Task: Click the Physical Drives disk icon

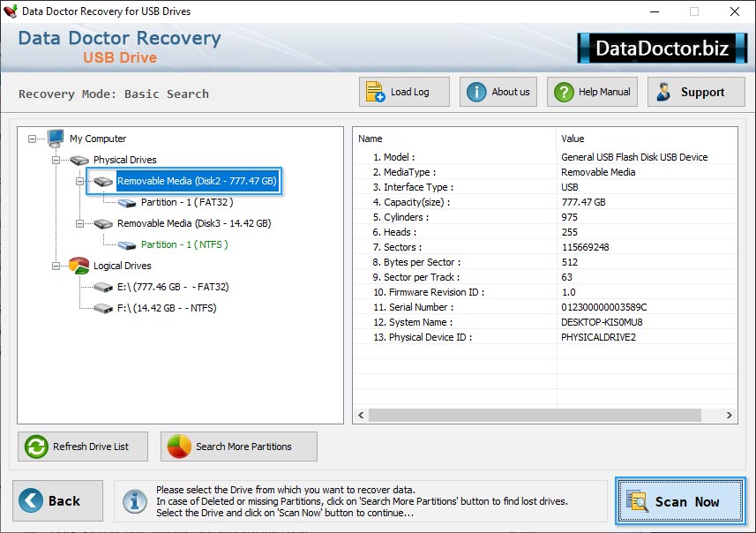Action: (79, 160)
